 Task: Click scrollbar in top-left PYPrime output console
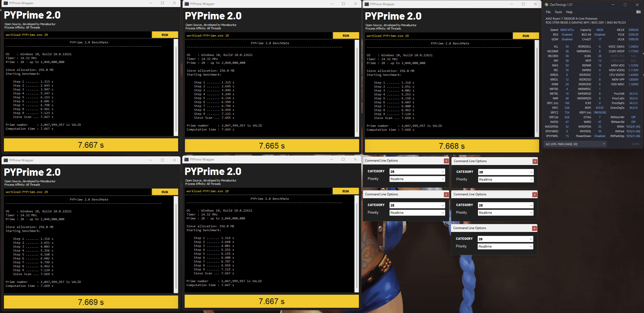[x=176, y=88]
